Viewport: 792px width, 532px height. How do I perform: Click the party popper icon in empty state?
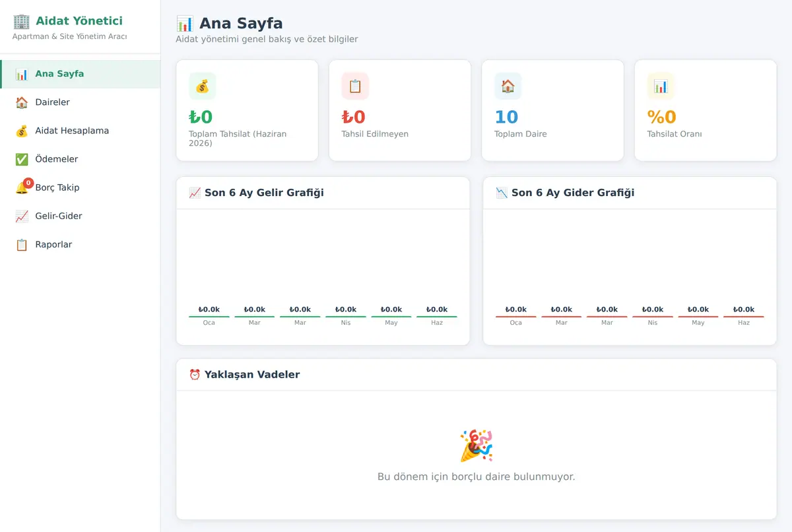tap(476, 446)
